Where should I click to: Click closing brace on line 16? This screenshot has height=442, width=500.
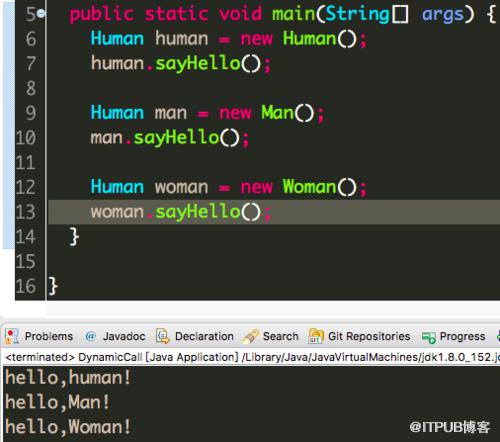pyautogui.click(x=53, y=286)
